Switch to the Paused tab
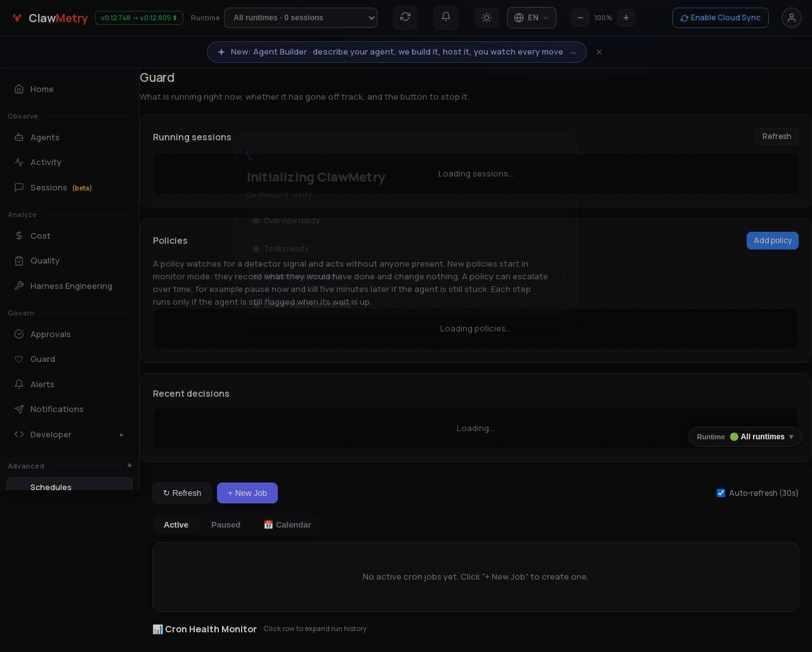This screenshot has width=812, height=652. [226, 524]
